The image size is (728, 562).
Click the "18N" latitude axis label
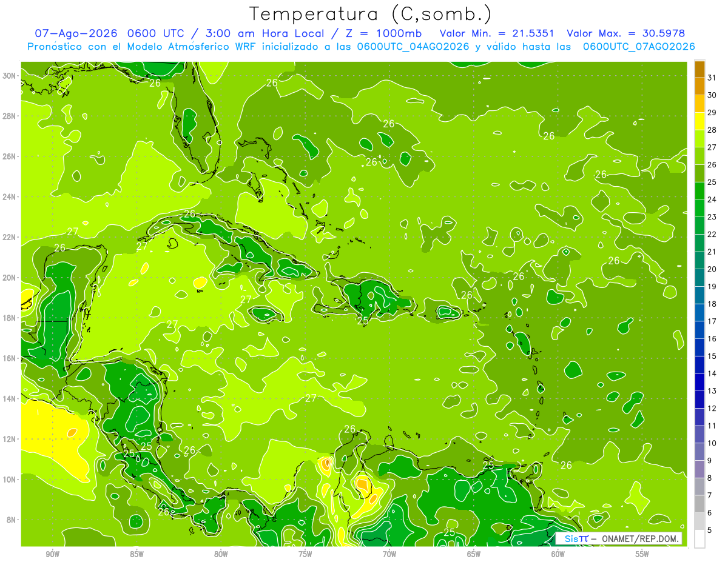point(10,318)
